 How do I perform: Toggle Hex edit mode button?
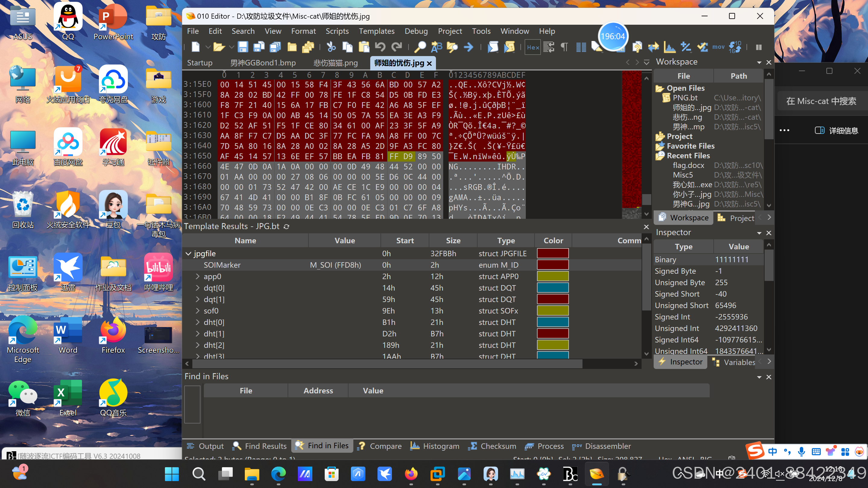click(532, 47)
